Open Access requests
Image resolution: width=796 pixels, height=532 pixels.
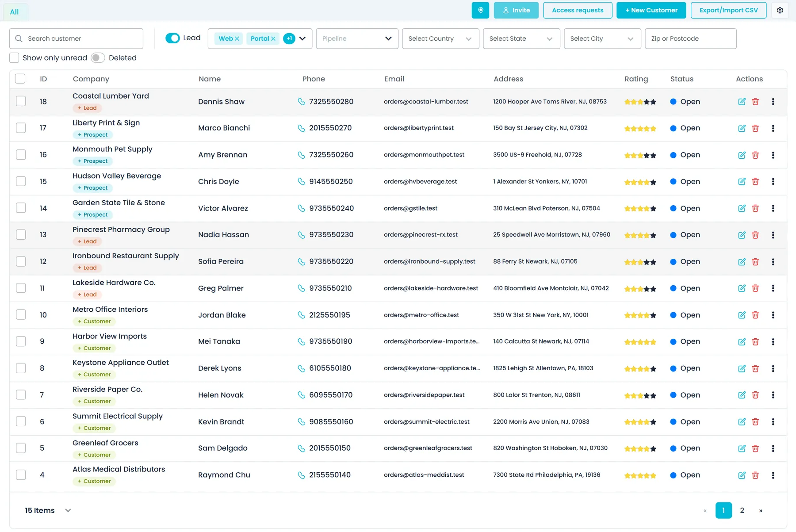pos(578,10)
